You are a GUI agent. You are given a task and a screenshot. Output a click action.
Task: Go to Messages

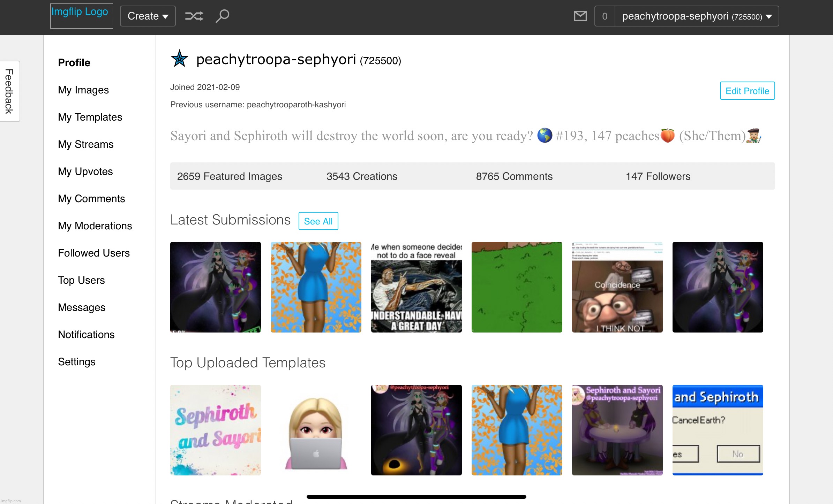82,307
